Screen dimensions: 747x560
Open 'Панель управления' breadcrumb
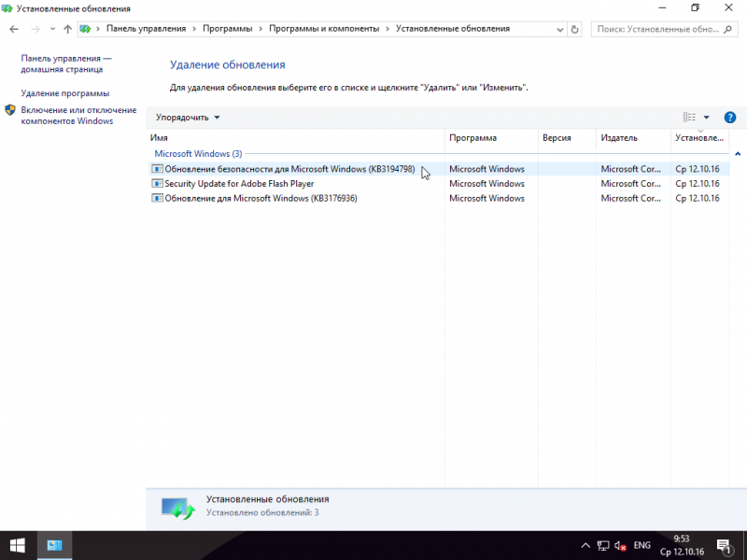(146, 29)
